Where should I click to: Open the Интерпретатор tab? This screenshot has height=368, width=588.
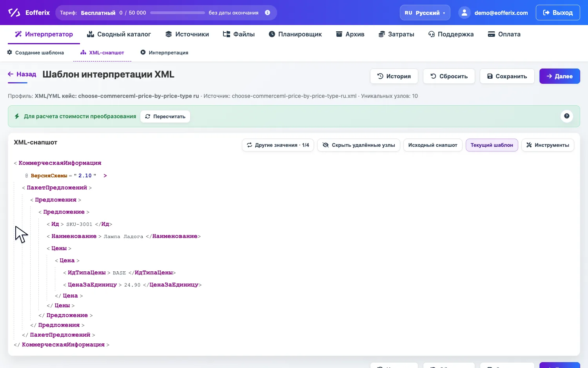click(44, 34)
